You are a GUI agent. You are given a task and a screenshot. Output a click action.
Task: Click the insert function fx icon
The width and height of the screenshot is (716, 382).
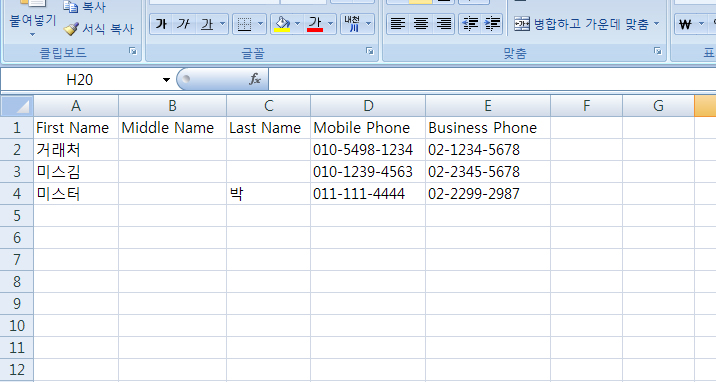click(x=255, y=79)
